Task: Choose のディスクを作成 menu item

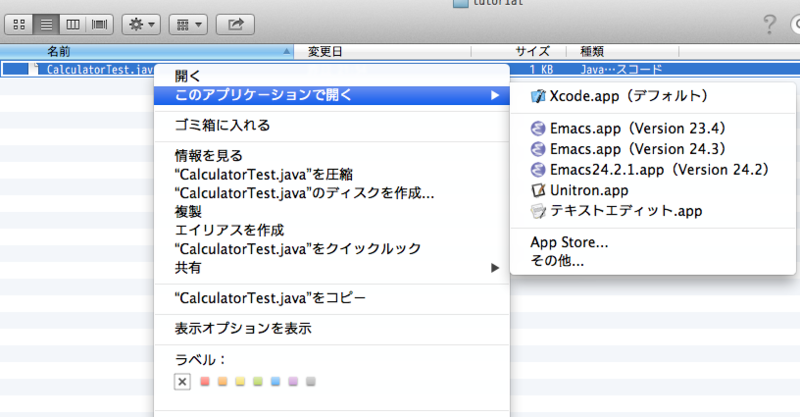Action: 332,193
